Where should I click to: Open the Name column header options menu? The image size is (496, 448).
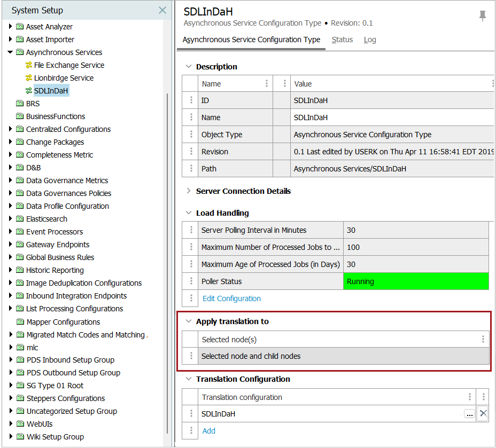(x=267, y=84)
